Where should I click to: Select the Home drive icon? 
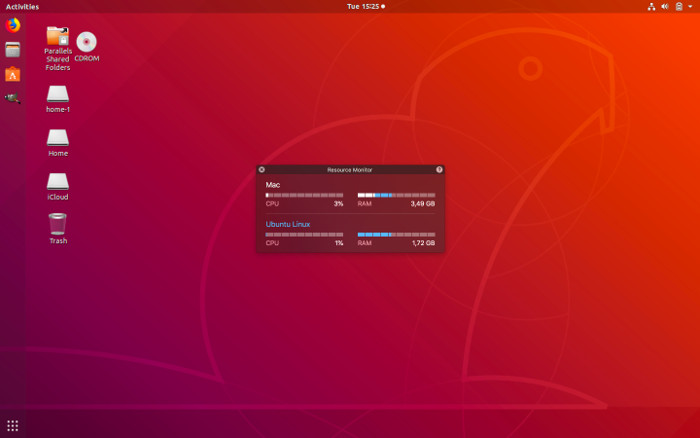[x=58, y=143]
